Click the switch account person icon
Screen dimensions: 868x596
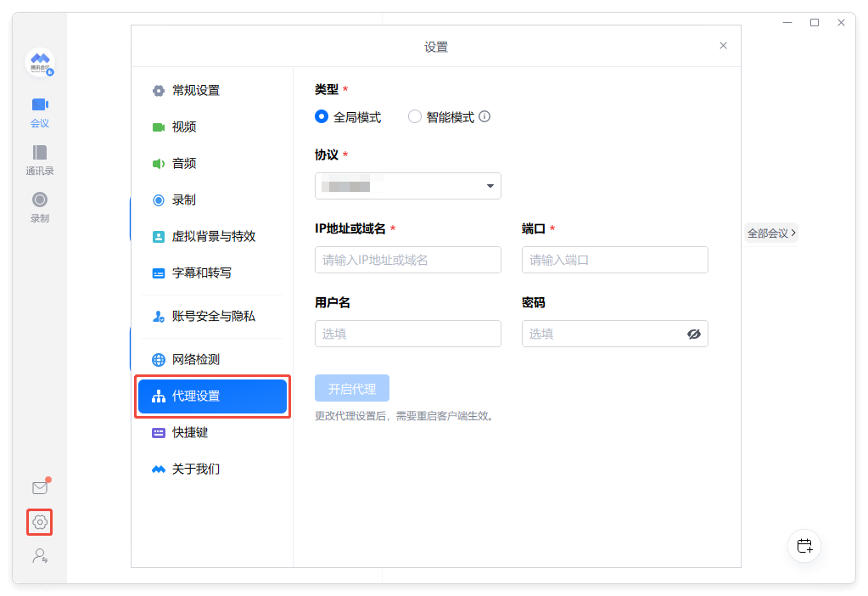pyautogui.click(x=40, y=555)
